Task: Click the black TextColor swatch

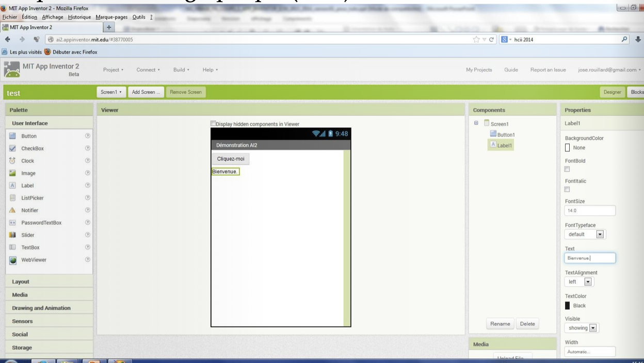Action: click(x=568, y=306)
